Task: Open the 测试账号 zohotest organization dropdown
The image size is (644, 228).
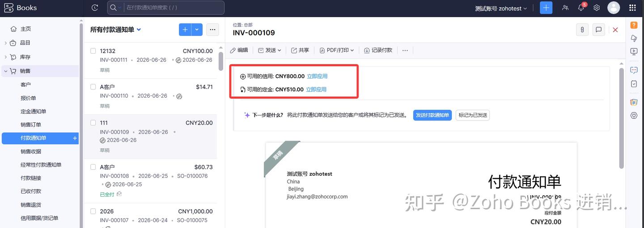Action: click(x=501, y=8)
